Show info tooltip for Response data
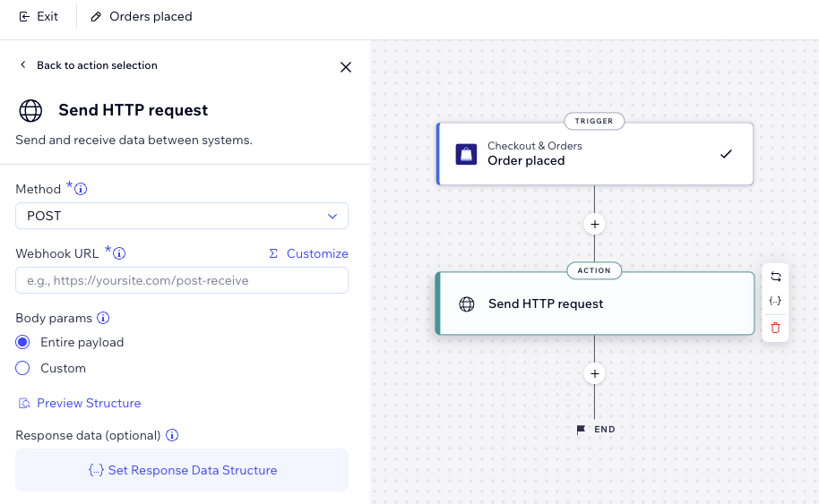The height and width of the screenshot is (504, 819). point(172,435)
